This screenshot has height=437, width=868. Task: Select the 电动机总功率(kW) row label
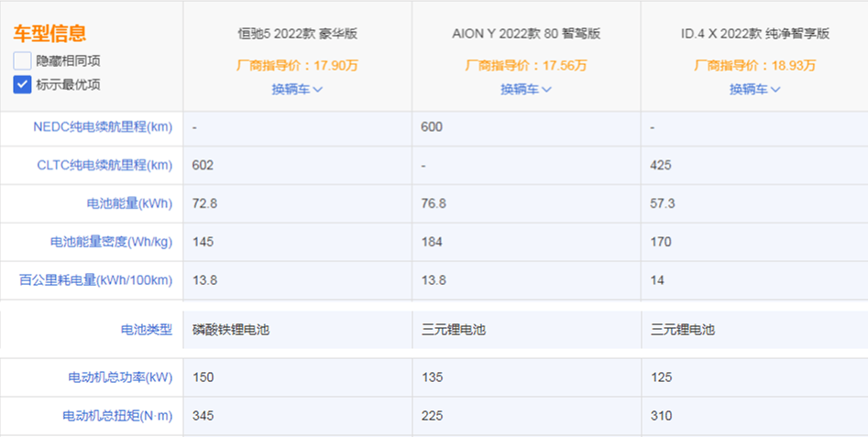tap(120, 377)
